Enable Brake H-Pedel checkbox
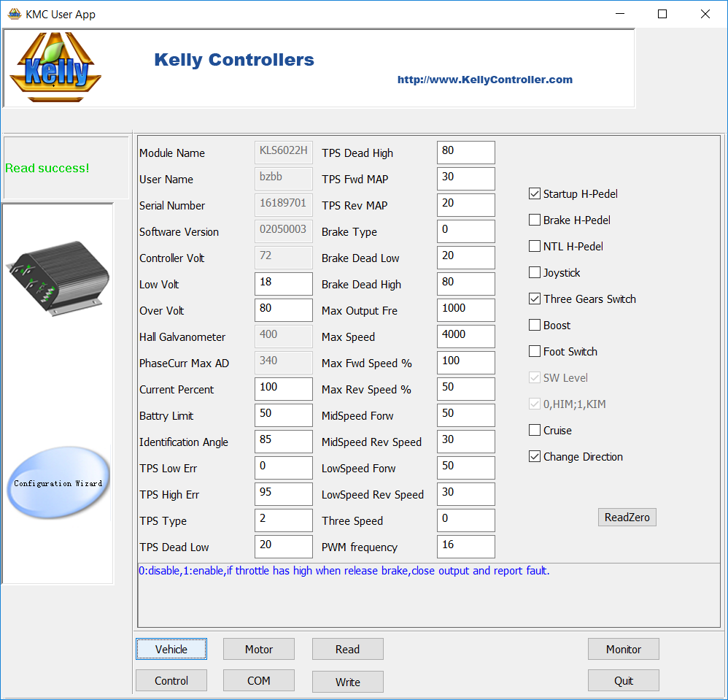Viewport: 728px width, 700px height. (x=535, y=220)
